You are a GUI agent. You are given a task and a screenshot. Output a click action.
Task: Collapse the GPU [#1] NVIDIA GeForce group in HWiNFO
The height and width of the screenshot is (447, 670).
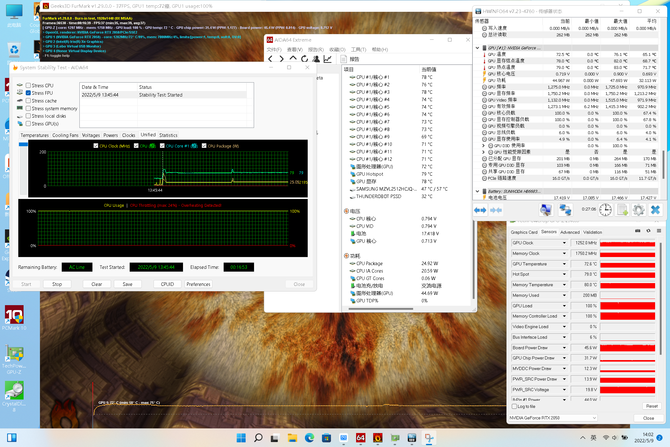pos(478,48)
